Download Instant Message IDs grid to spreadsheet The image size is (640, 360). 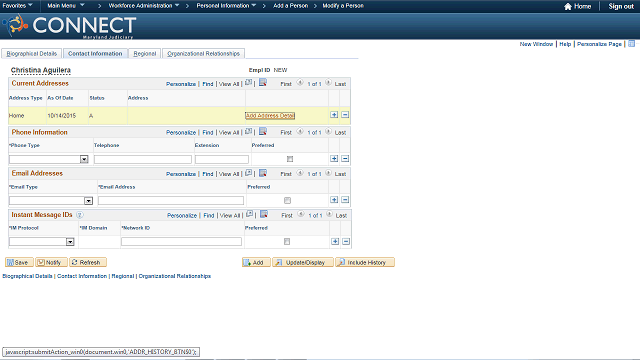point(264,214)
